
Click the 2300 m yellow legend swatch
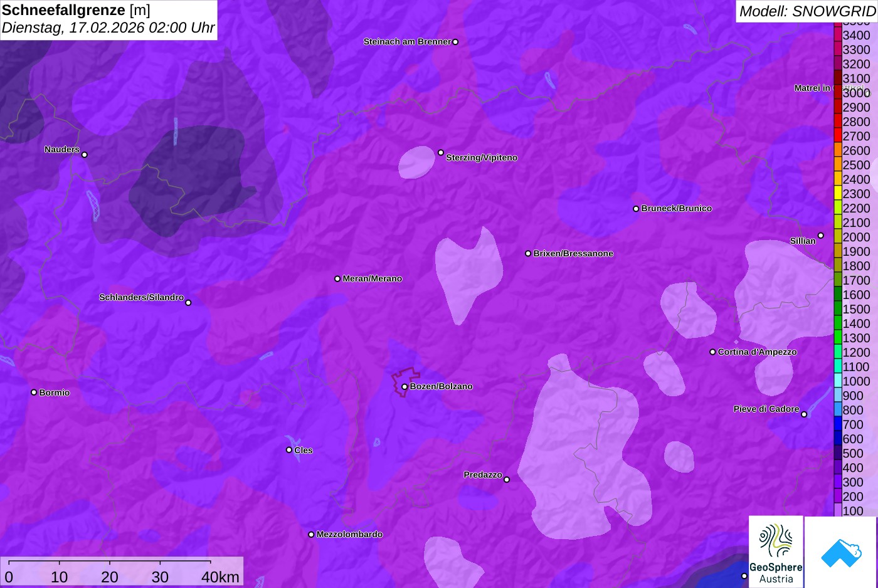point(838,193)
